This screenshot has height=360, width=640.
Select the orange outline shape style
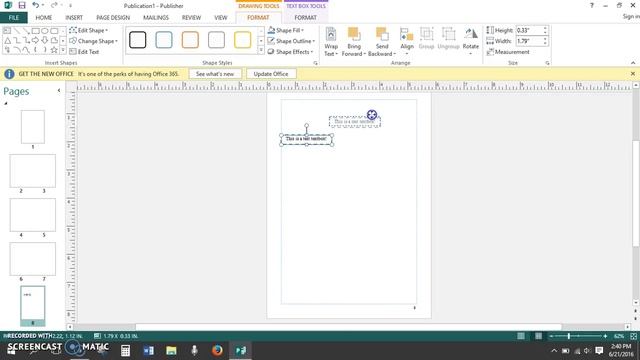point(190,40)
